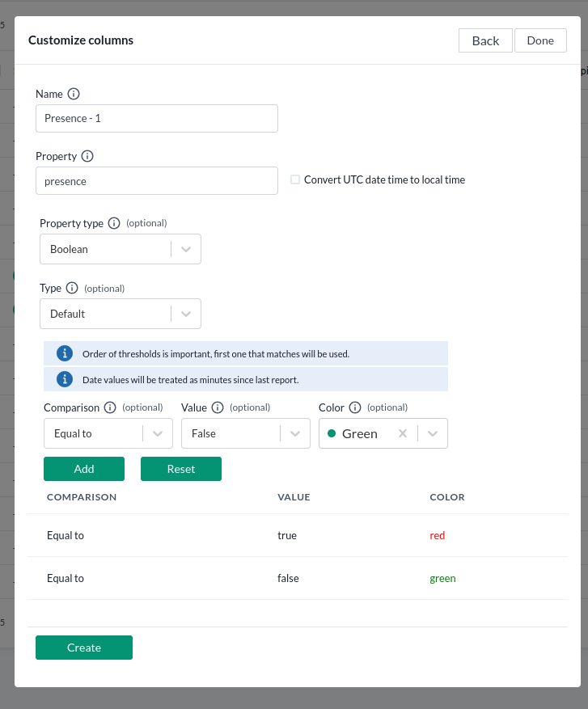588x709 pixels.
Task: Click the Create button
Action: point(84,648)
